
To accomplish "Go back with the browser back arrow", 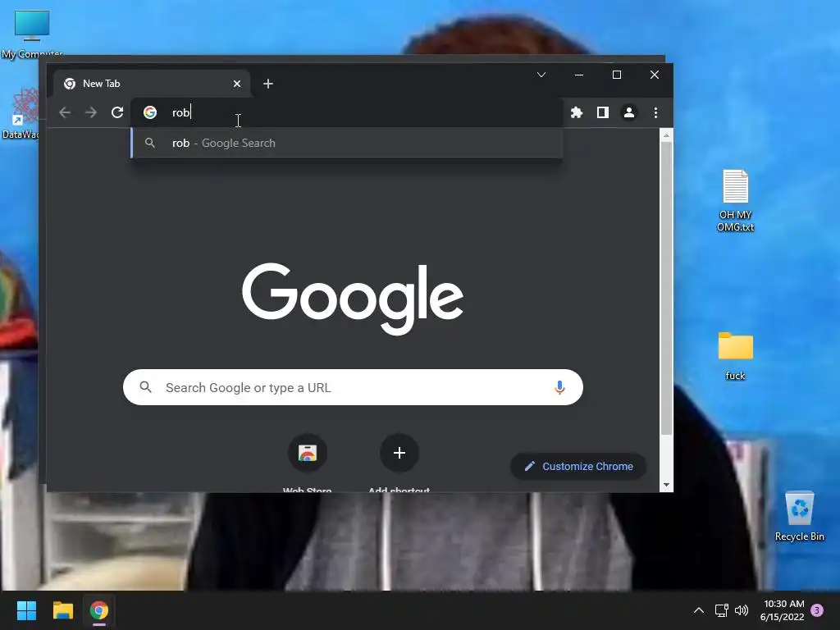I will (x=65, y=112).
